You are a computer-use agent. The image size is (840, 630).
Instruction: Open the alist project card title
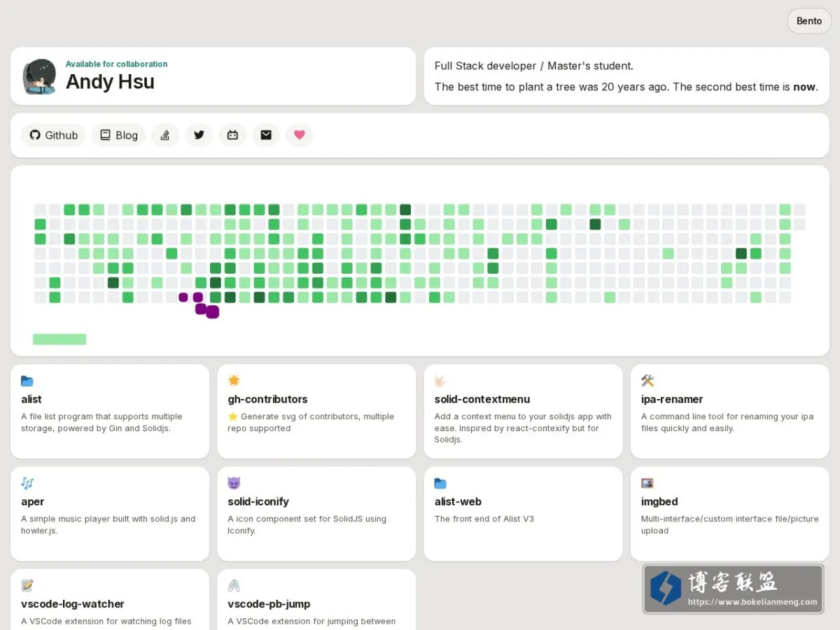pyautogui.click(x=31, y=399)
